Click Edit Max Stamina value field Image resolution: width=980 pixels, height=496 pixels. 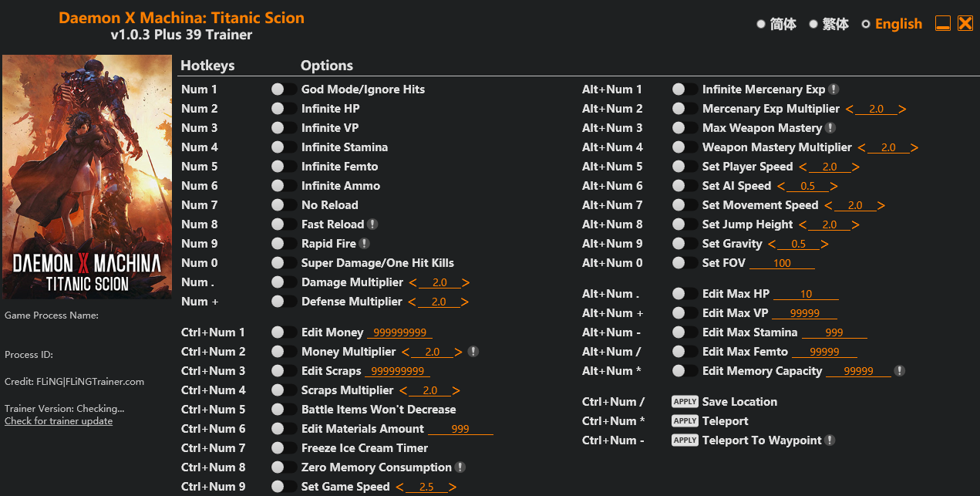tap(834, 332)
